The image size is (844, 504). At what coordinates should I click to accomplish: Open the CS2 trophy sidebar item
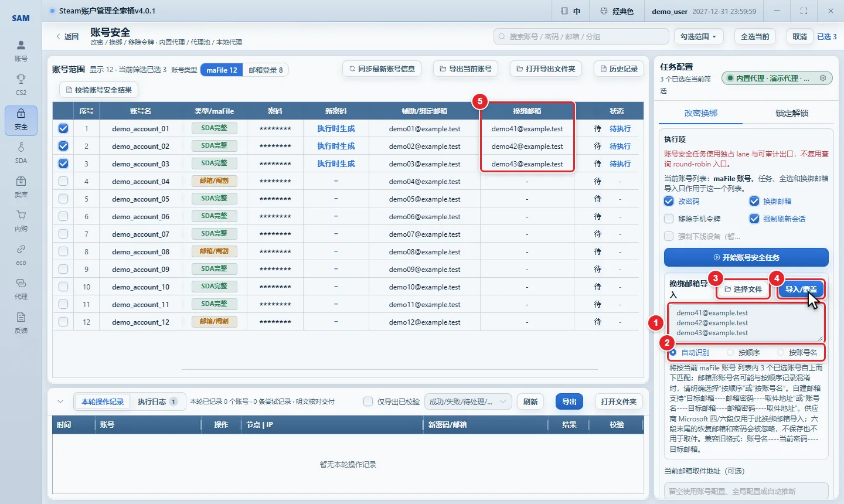[21, 85]
